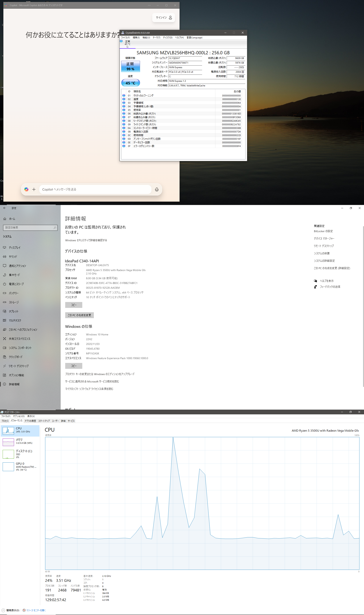Open BitLocker の設定 link
364x615 pixels.
[x=323, y=231]
